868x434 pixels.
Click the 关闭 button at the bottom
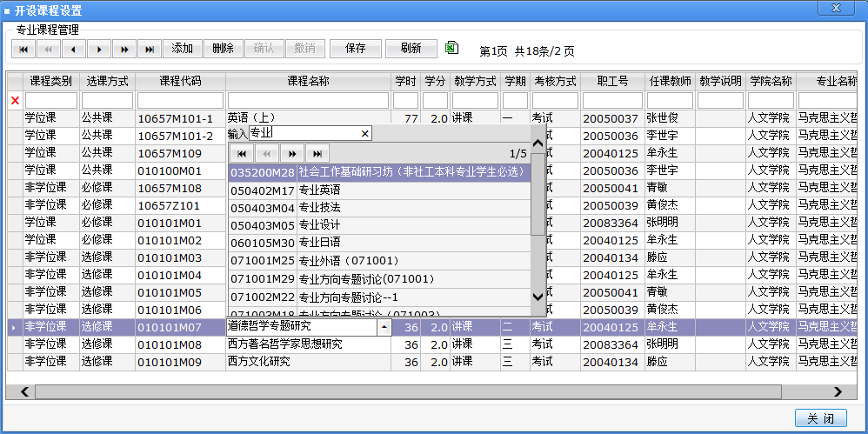(x=820, y=418)
